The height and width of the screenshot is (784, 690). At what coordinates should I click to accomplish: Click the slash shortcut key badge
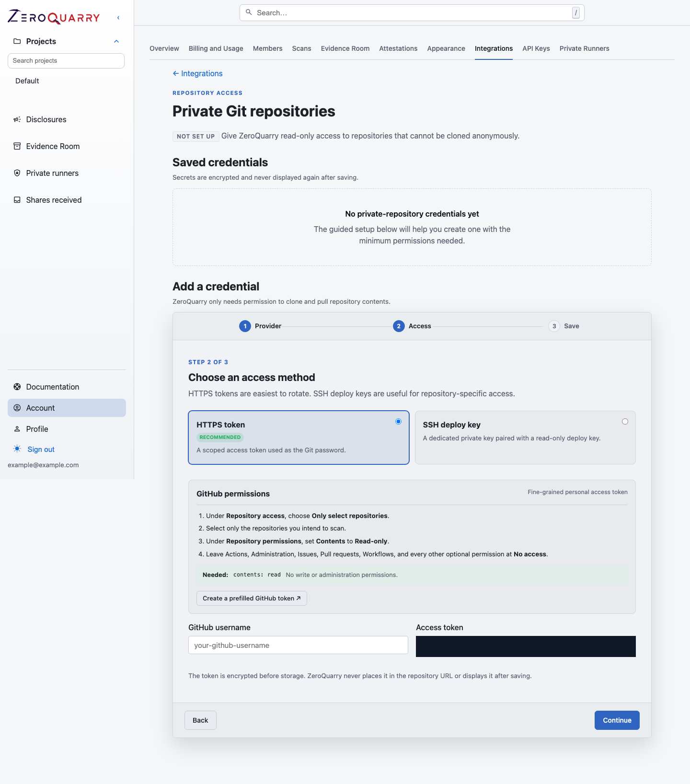pos(576,13)
